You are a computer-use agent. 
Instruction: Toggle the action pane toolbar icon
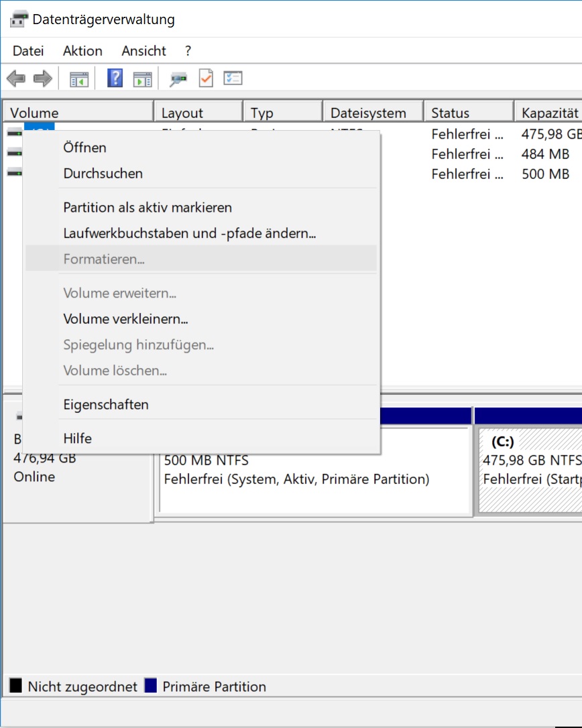pyautogui.click(x=142, y=79)
